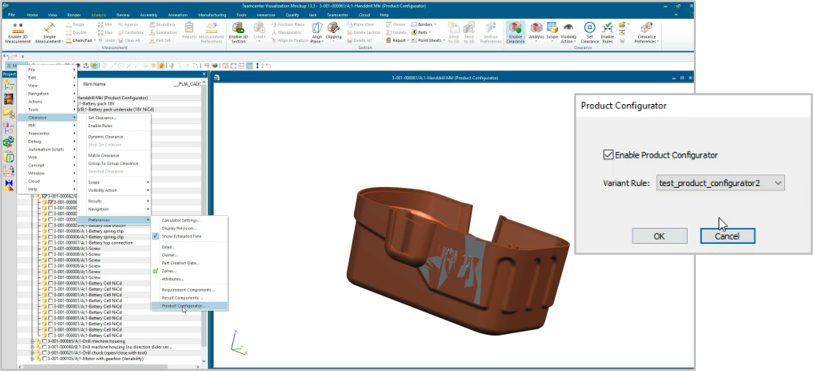Click the Enable 3D Section icon
813x371 pixels.
tap(239, 32)
